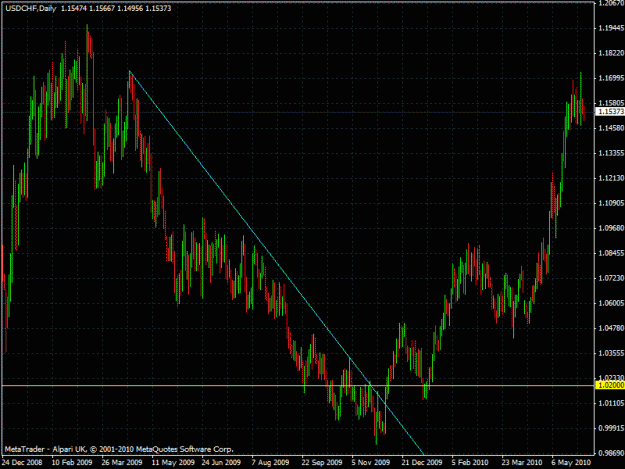The image size is (625, 469).
Task: Click price scale value 1.03555
Action: pos(611,353)
